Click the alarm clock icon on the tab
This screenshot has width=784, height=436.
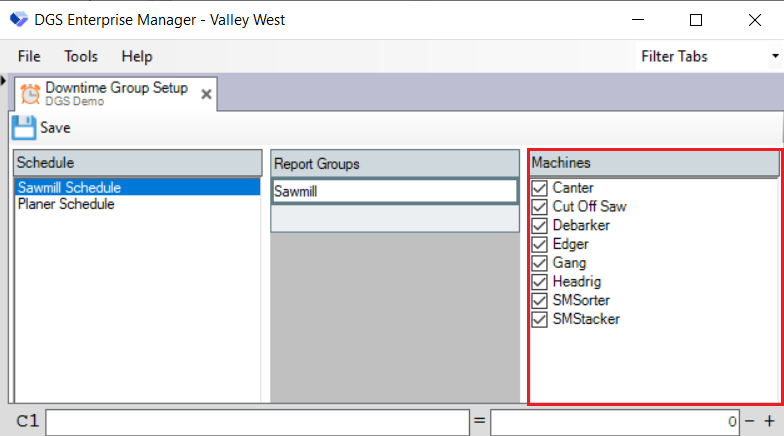[30, 94]
